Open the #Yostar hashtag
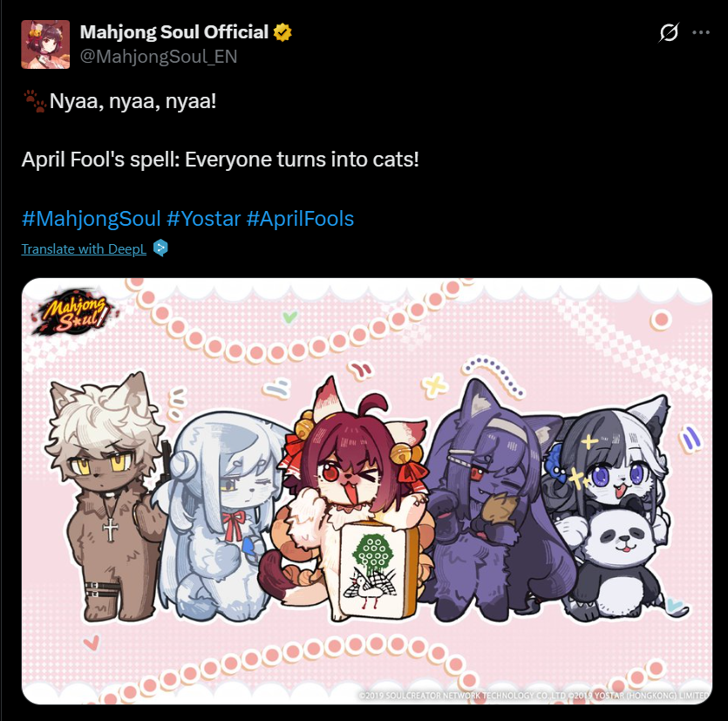Image resolution: width=728 pixels, height=721 pixels. click(203, 219)
